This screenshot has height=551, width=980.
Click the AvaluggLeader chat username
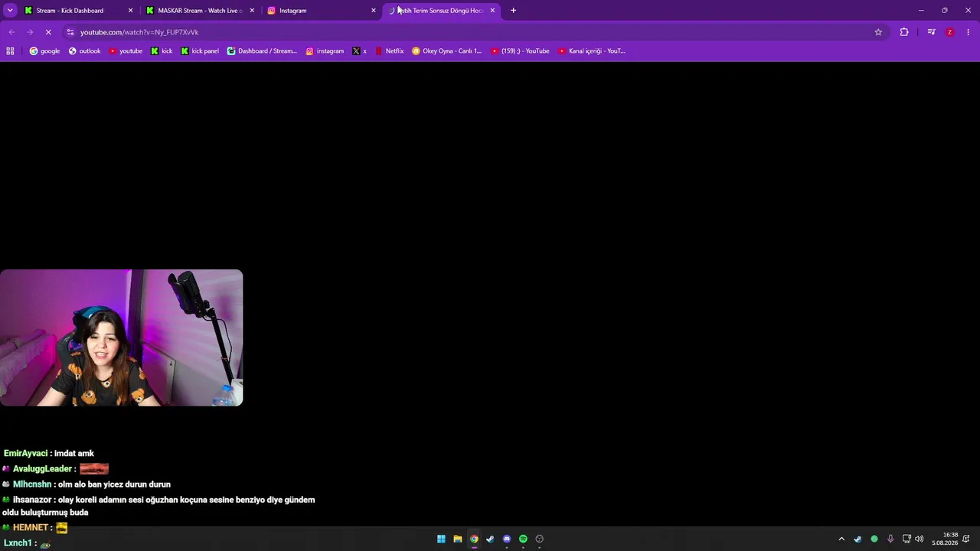coord(42,469)
